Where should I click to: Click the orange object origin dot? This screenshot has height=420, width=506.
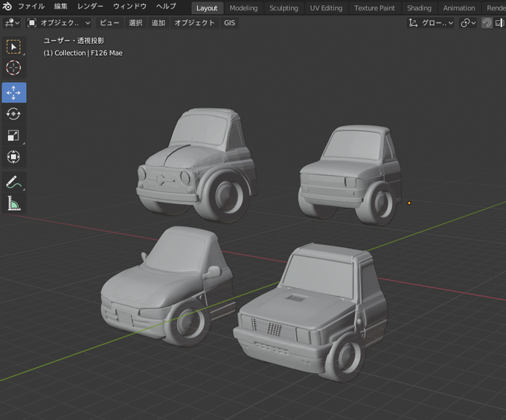409,203
